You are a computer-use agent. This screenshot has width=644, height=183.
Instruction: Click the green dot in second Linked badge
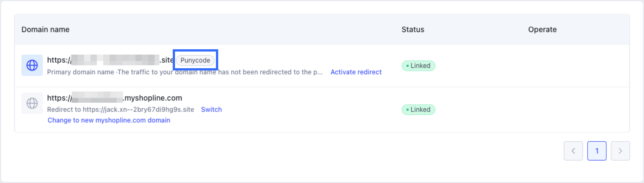click(407, 110)
